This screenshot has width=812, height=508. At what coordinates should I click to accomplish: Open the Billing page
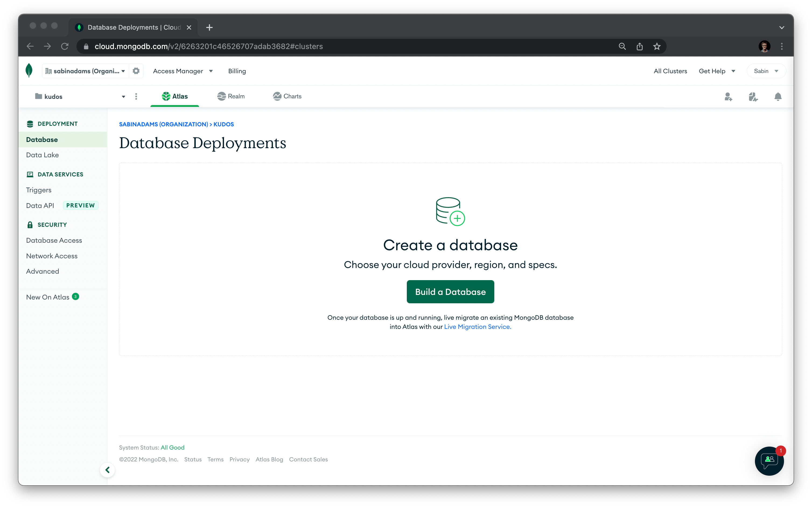click(x=237, y=71)
